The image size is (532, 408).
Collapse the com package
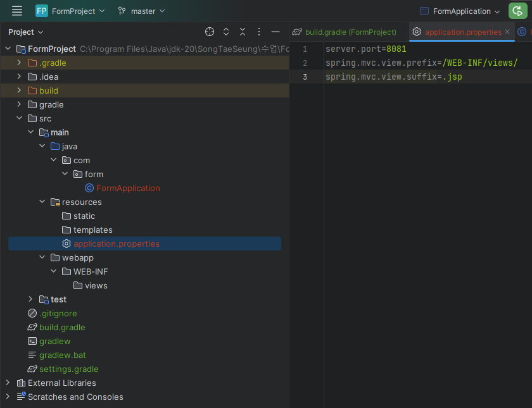click(54, 159)
